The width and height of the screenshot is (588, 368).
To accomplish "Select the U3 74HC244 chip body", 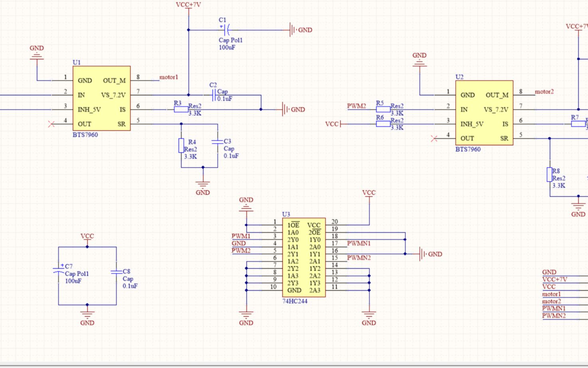I will click(x=304, y=257).
